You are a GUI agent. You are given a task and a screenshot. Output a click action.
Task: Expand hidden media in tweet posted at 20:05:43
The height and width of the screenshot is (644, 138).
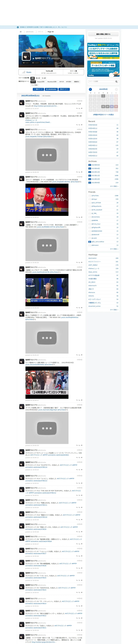47,337
